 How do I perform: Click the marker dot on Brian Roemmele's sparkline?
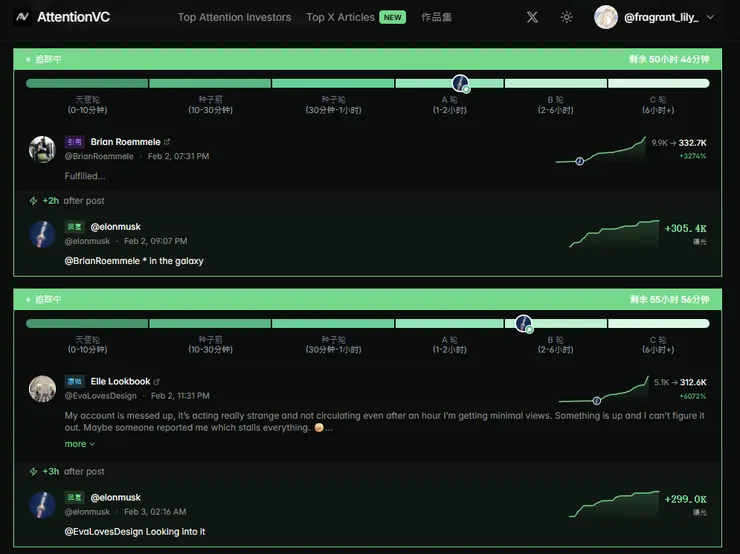[580, 161]
